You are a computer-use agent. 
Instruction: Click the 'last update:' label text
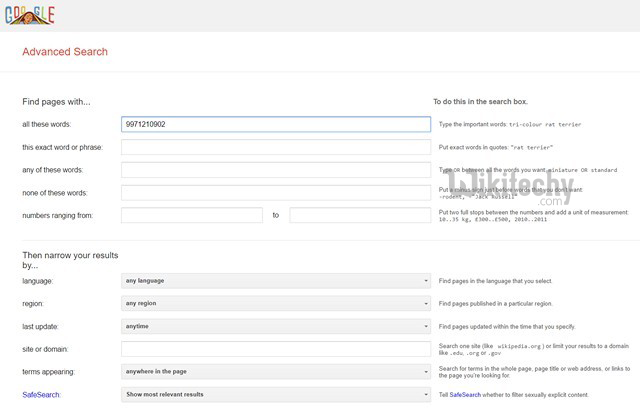[44, 327]
